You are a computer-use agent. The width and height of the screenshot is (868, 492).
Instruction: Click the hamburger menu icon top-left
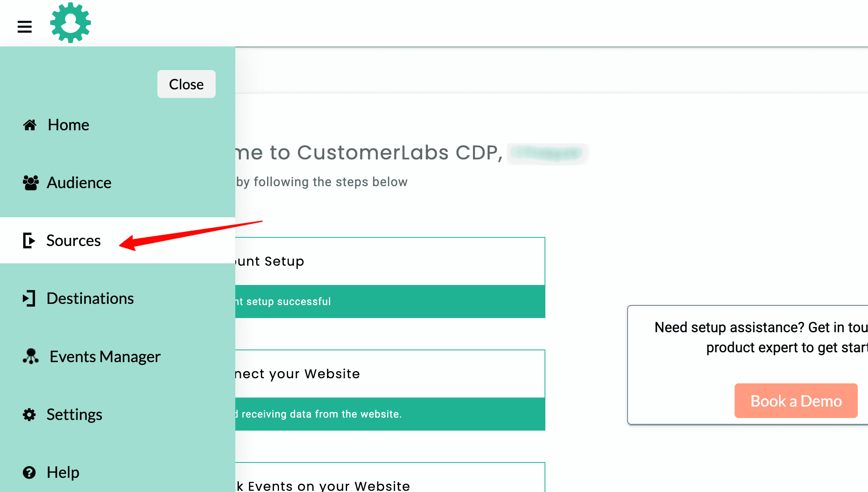[x=24, y=24]
